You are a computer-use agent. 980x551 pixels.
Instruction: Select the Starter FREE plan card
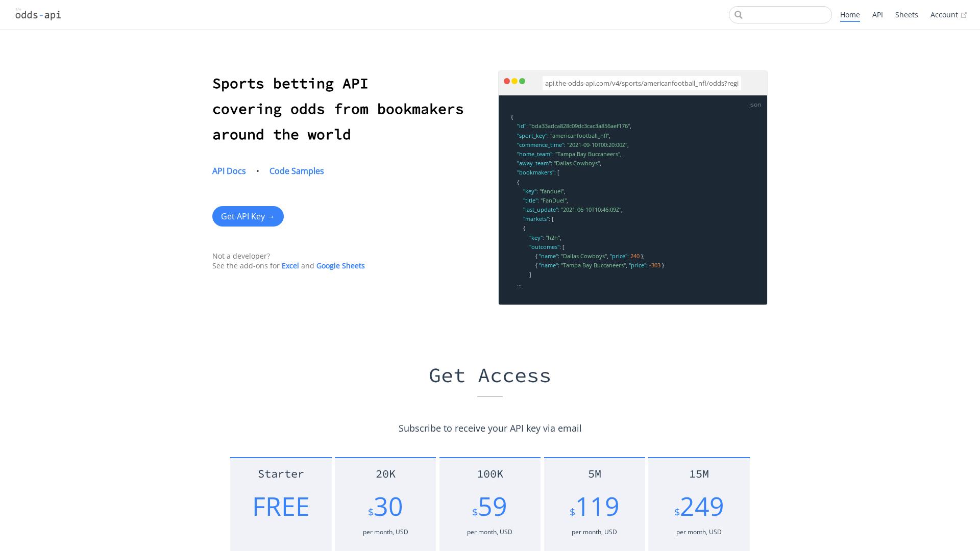pos(281,504)
